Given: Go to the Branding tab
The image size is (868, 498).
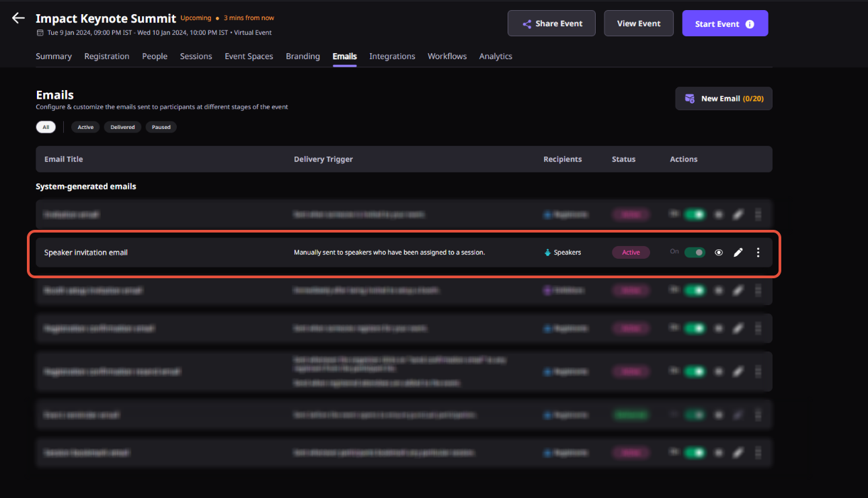Looking at the screenshot, I should (303, 56).
